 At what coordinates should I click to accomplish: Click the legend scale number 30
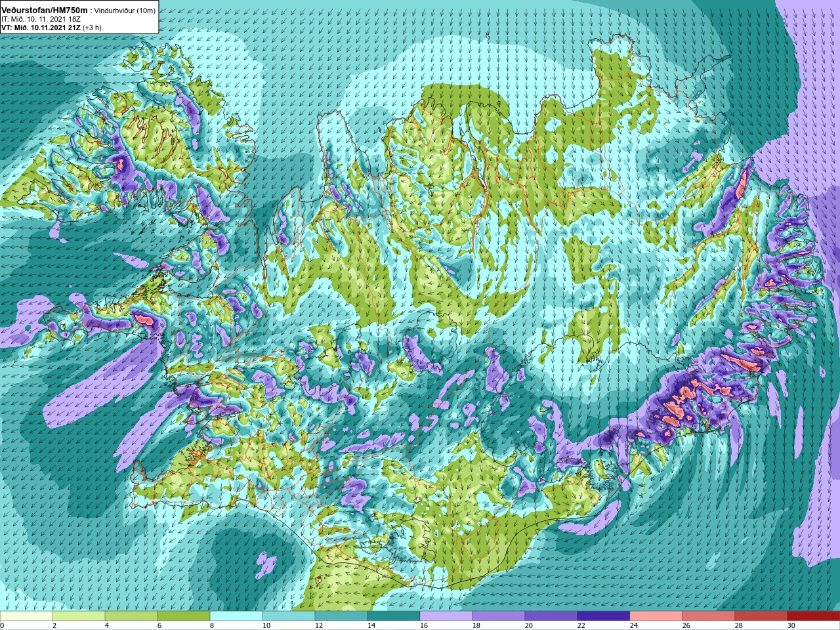click(x=791, y=625)
